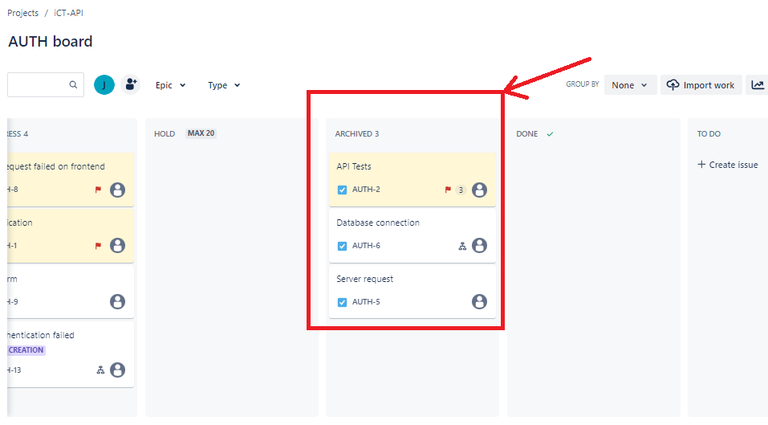Click assignee avatar on request failed on frontend card
The image size is (768, 425).
118,189
